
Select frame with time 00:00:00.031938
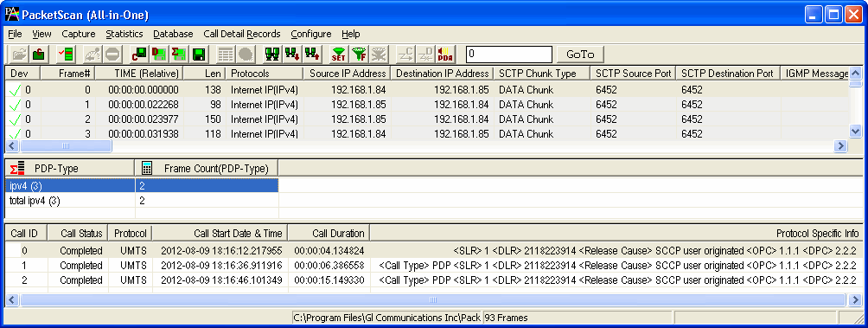tap(426, 133)
